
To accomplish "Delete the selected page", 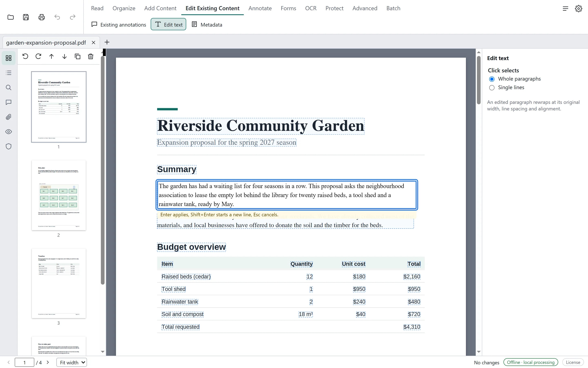I will click(91, 56).
